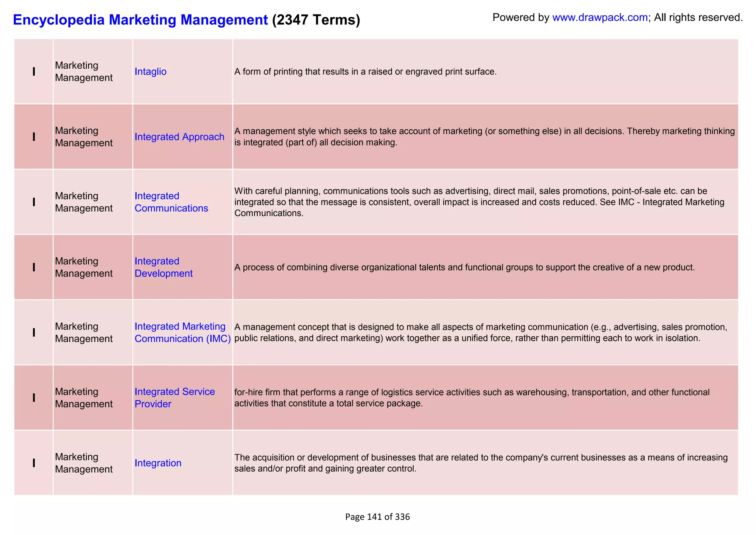Select the Integrated Communications definition text
The image size is (756, 535).
click(x=480, y=202)
